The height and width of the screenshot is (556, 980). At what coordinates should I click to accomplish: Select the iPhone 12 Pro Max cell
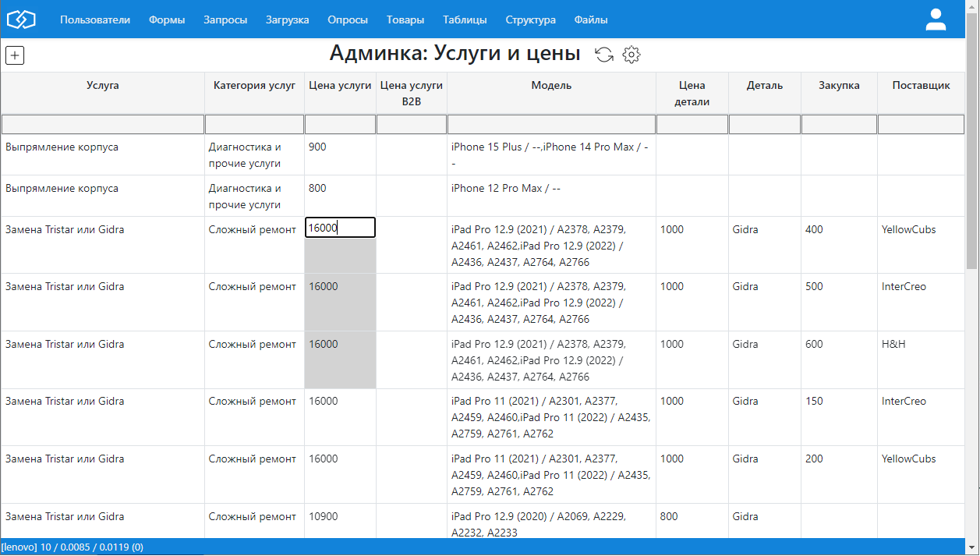tap(551, 196)
